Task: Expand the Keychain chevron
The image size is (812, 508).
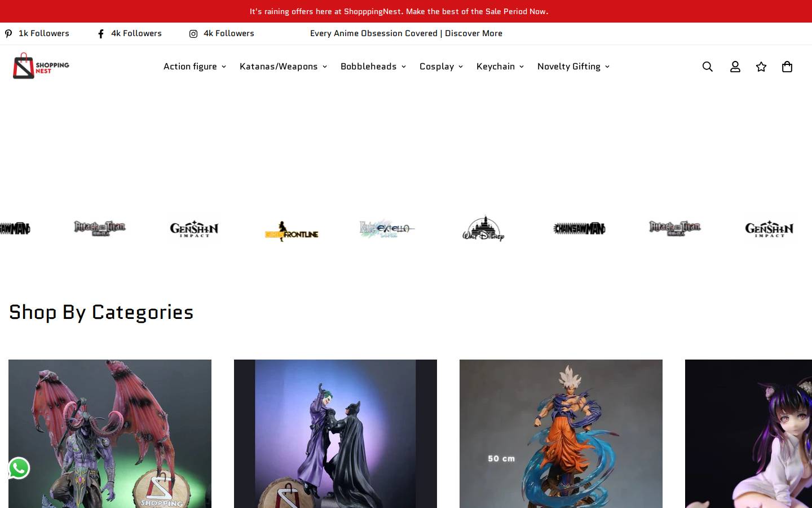Action: click(x=521, y=67)
